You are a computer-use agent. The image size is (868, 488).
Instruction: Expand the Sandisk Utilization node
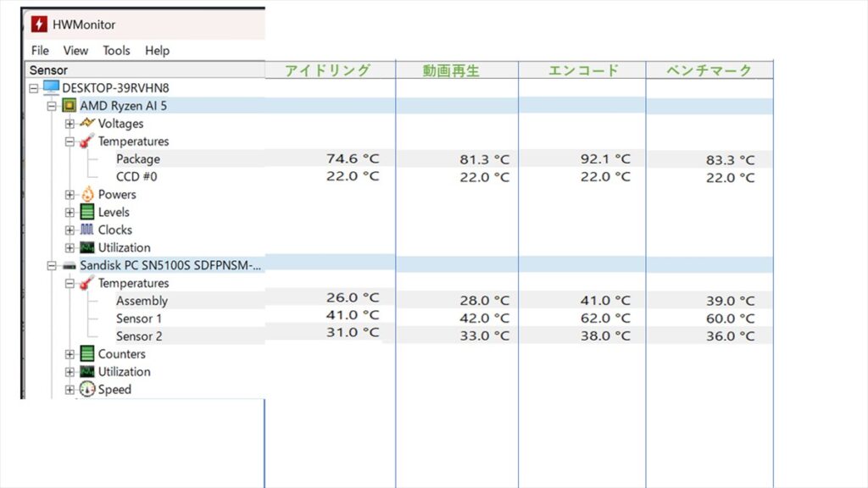point(70,371)
